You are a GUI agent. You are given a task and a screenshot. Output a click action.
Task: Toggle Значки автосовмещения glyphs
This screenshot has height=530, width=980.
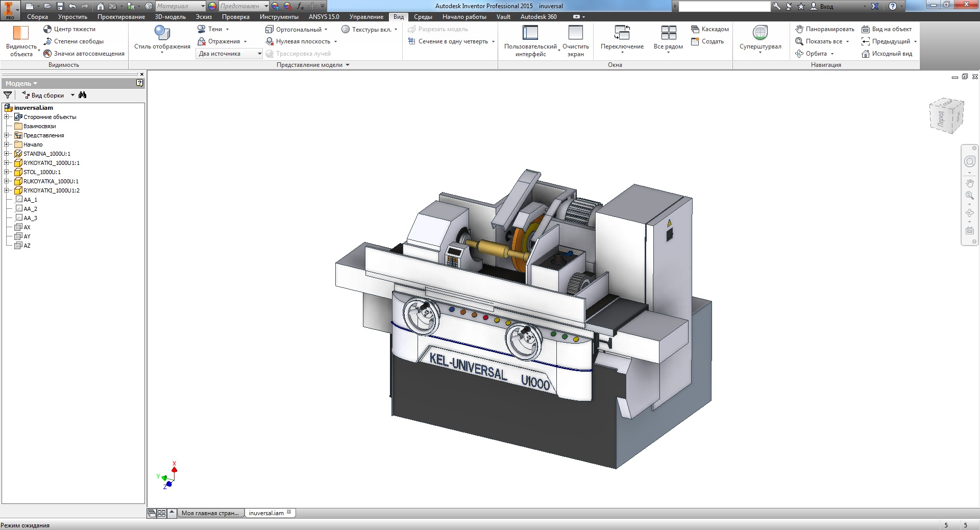point(84,54)
